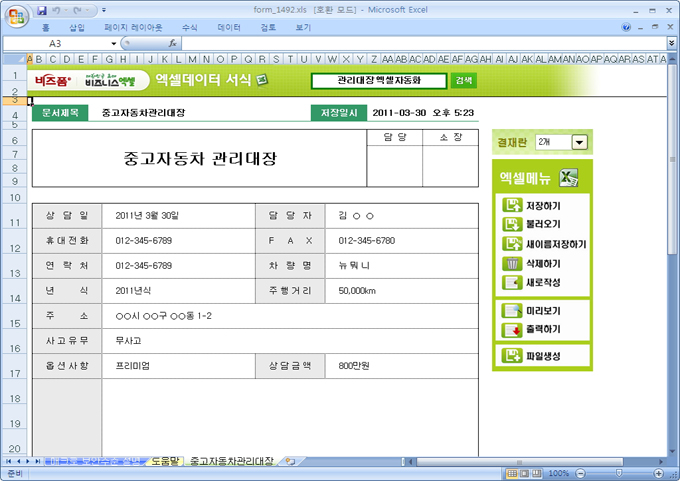The image size is (680, 481).
Task: Click the 저장하기 save icon
Action: coord(511,205)
